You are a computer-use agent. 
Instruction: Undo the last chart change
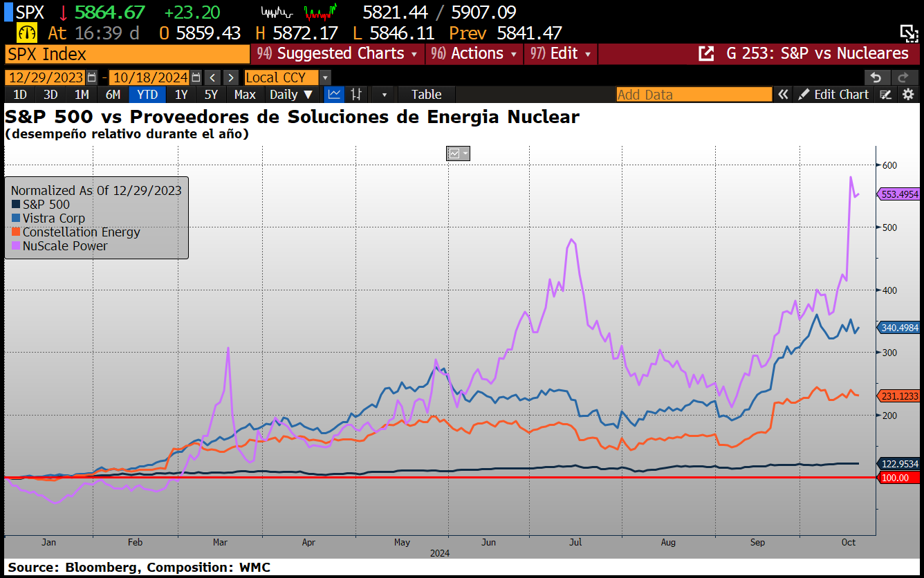point(876,77)
